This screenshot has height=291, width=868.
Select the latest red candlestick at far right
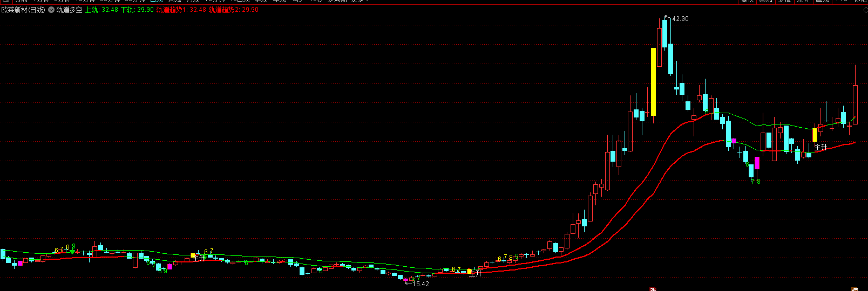pos(855,104)
